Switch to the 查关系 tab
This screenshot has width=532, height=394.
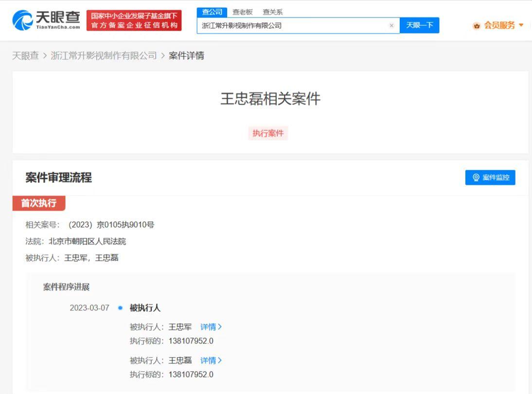pyautogui.click(x=272, y=12)
